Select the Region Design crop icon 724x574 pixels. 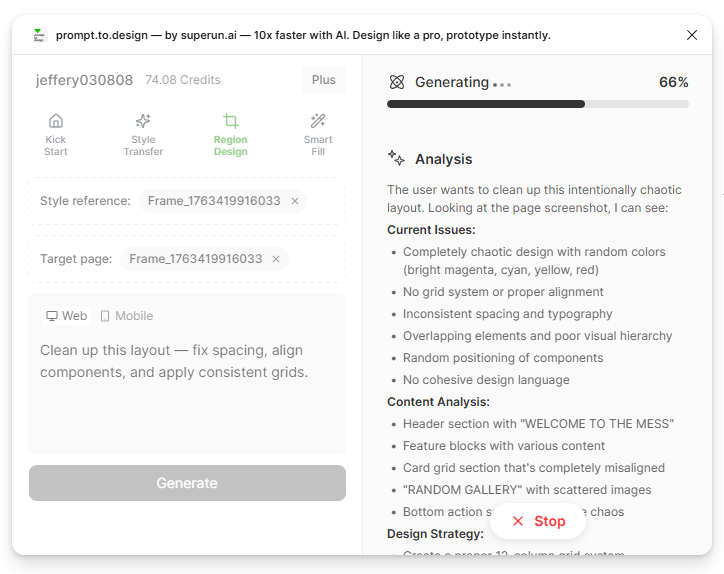230,121
